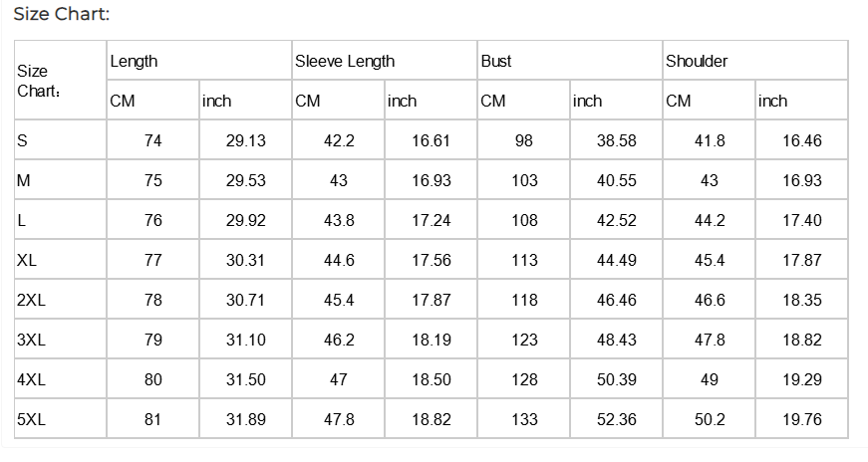Image resolution: width=868 pixels, height=462 pixels.
Task: Select the 52.36 bust inch cell
Action: click(616, 419)
